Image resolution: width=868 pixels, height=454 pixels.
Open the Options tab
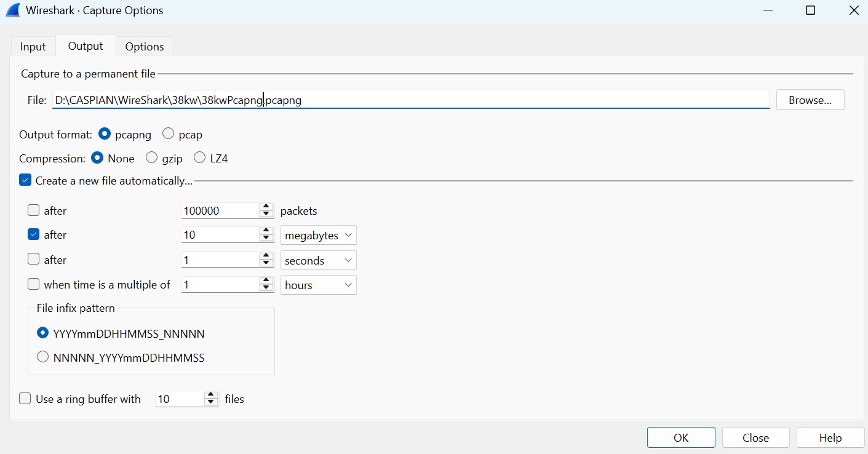pyautogui.click(x=145, y=47)
